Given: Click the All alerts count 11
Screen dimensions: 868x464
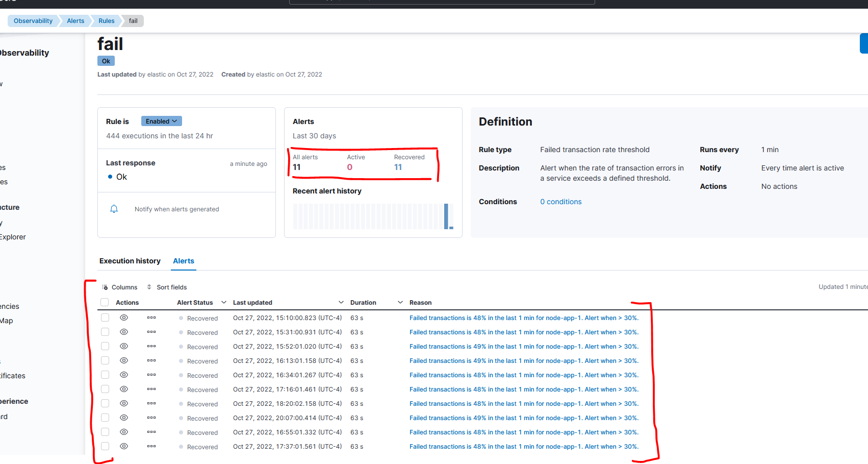Looking at the screenshot, I should tap(297, 167).
